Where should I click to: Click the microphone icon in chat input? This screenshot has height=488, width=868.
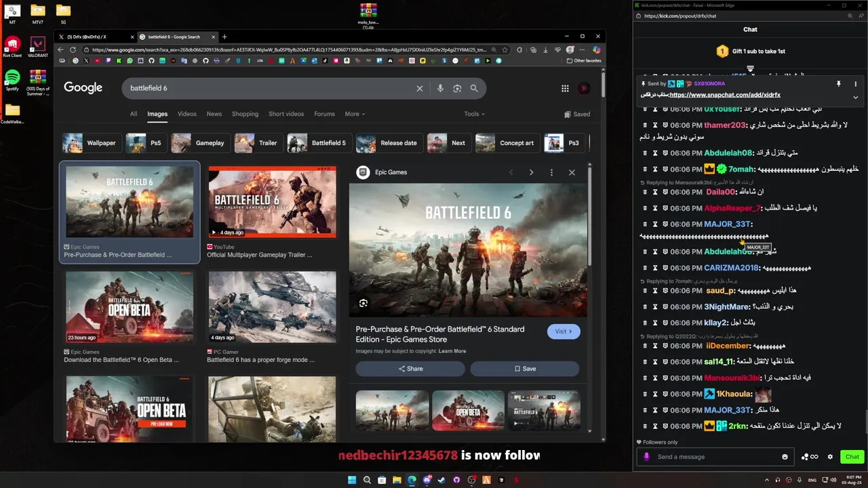646,457
